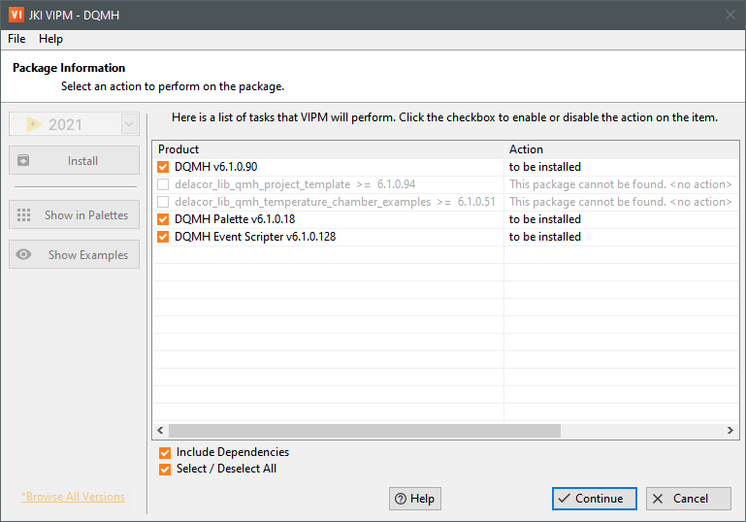Click the question mark icon on Help button

tap(401, 499)
